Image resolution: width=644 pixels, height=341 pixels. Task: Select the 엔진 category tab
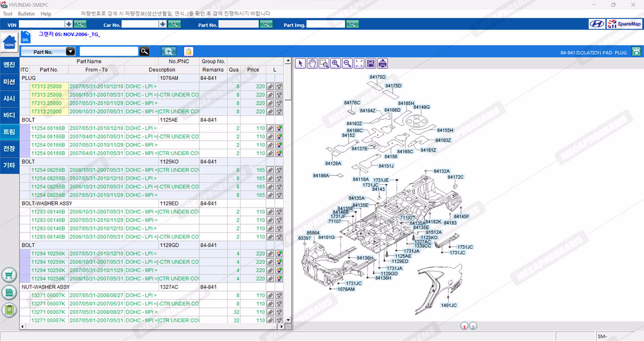[9, 65]
